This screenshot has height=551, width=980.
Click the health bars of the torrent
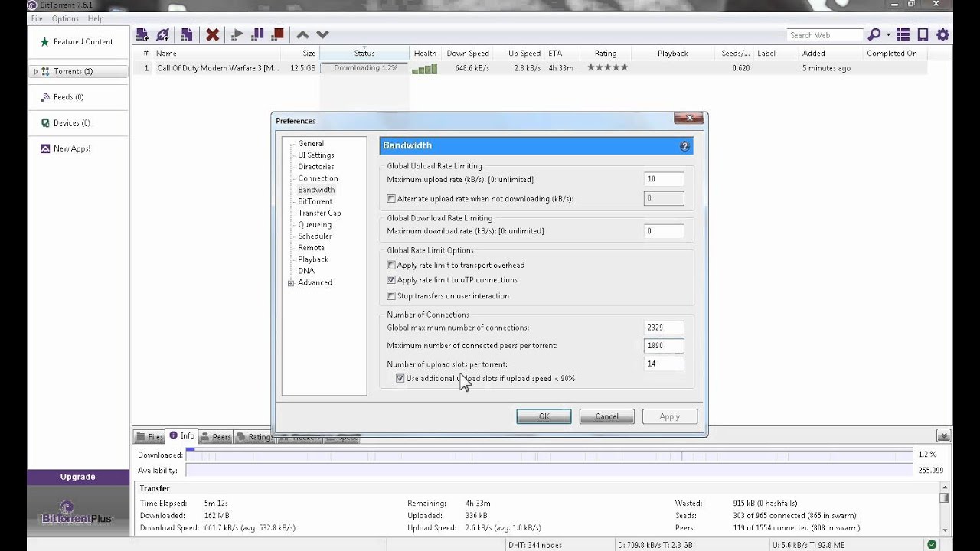[424, 68]
